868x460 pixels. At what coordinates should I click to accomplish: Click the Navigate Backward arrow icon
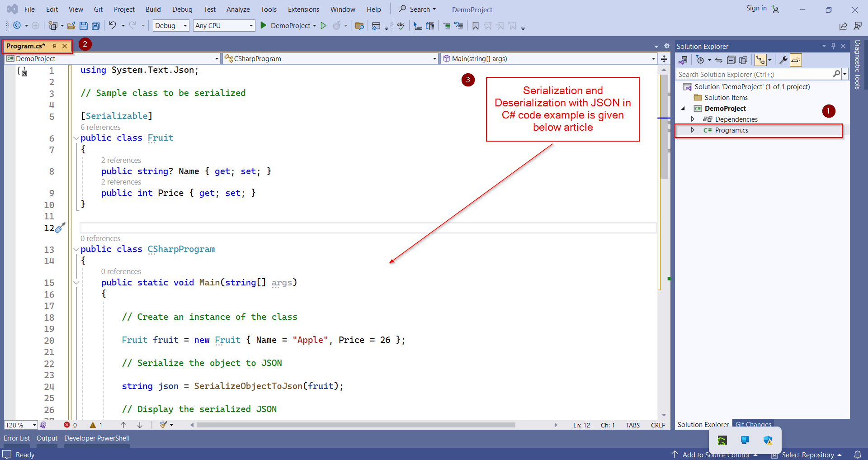click(x=17, y=26)
